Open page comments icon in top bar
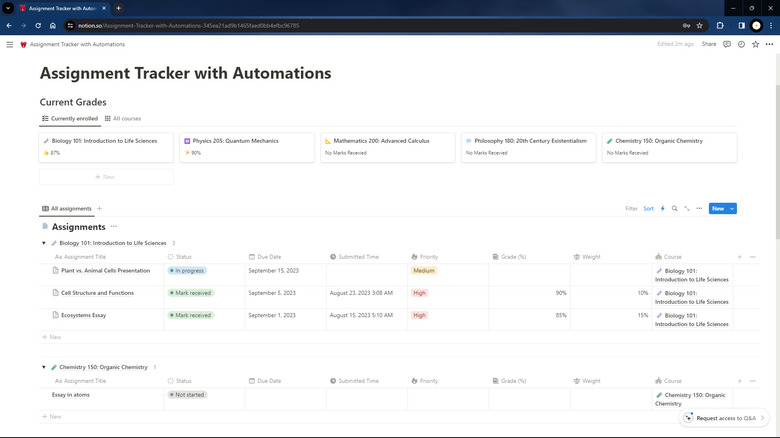 tap(727, 44)
